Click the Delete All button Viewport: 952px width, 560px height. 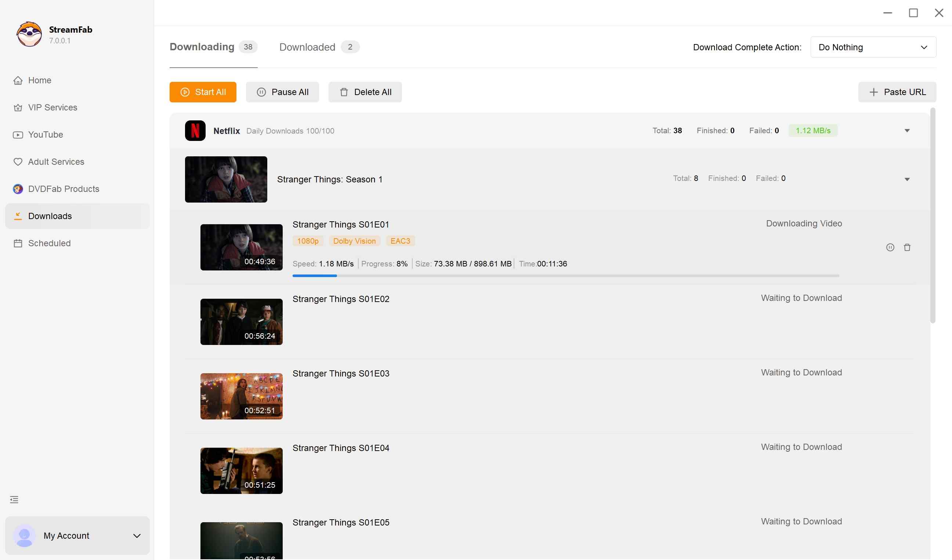(x=365, y=92)
